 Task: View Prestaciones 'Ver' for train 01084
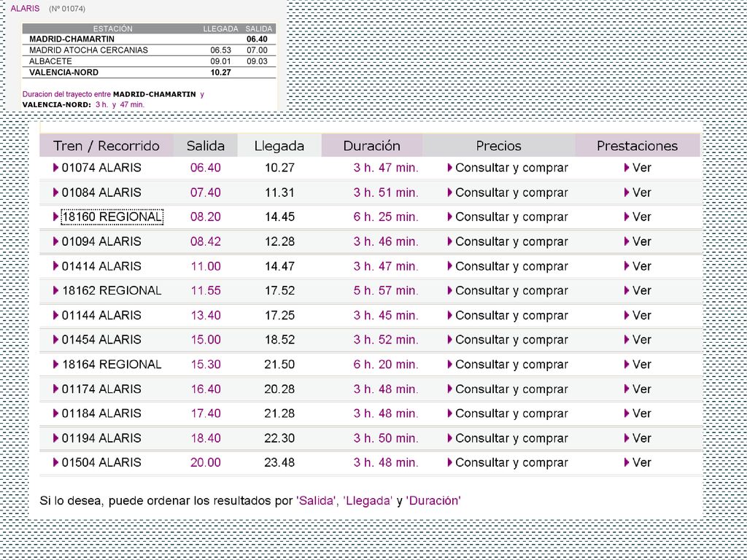pos(641,192)
